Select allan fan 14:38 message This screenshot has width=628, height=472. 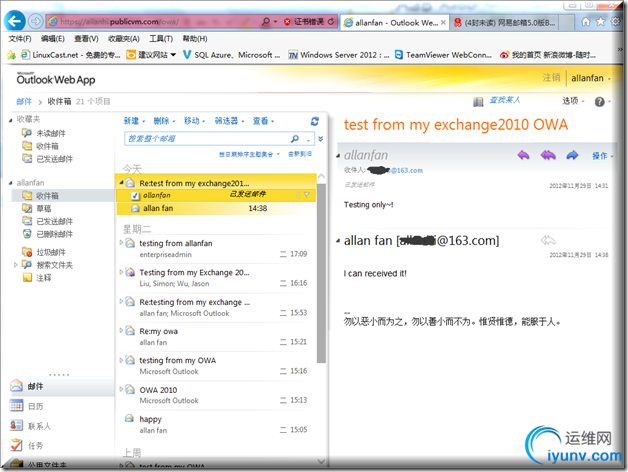click(x=216, y=208)
